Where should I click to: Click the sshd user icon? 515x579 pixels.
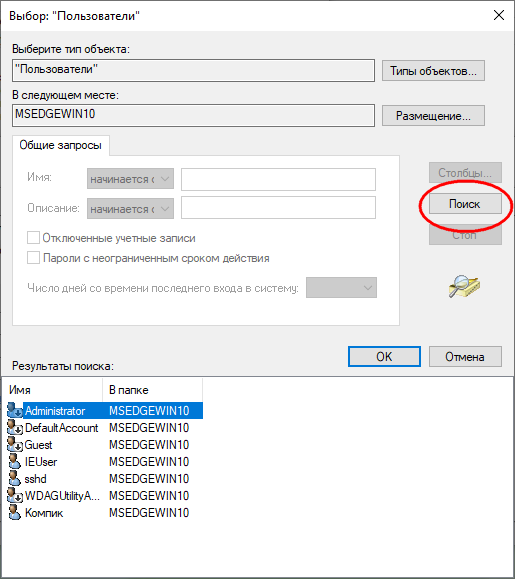click(15, 479)
